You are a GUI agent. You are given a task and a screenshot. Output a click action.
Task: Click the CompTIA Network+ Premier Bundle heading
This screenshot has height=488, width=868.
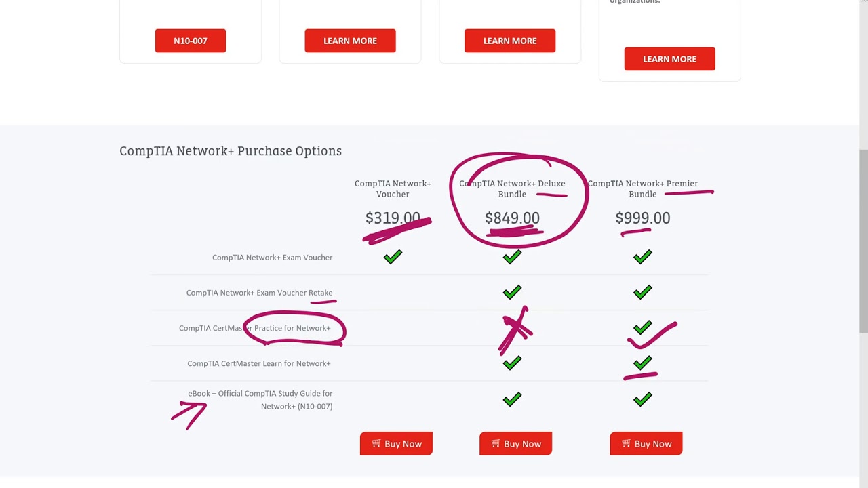(x=642, y=188)
